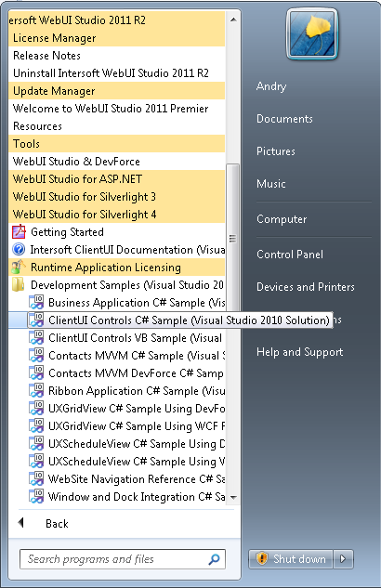The height and width of the screenshot is (588, 381).
Task: Click the Back arrow icon
Action: 21,522
